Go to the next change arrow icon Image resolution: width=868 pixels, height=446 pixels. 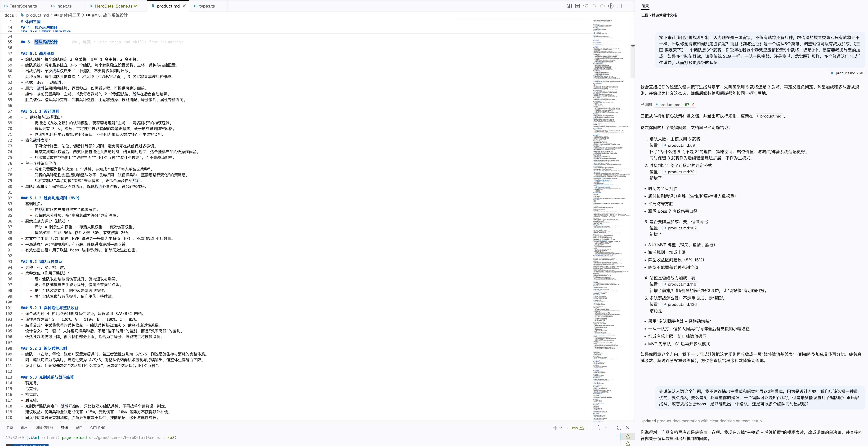603,6
